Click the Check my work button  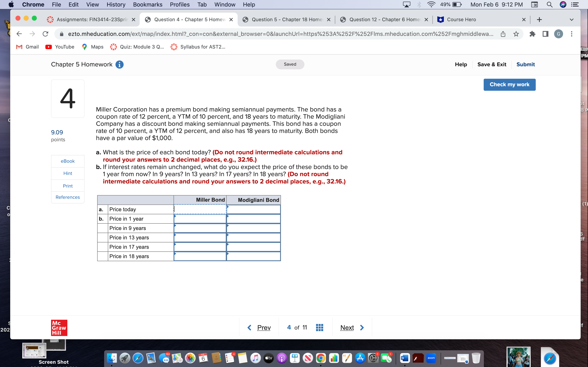[x=510, y=84]
